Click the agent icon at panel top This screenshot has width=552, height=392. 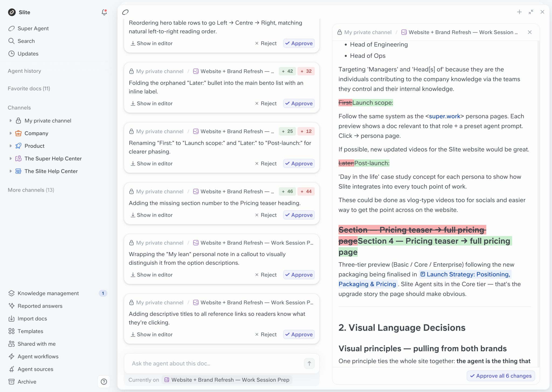(x=125, y=12)
